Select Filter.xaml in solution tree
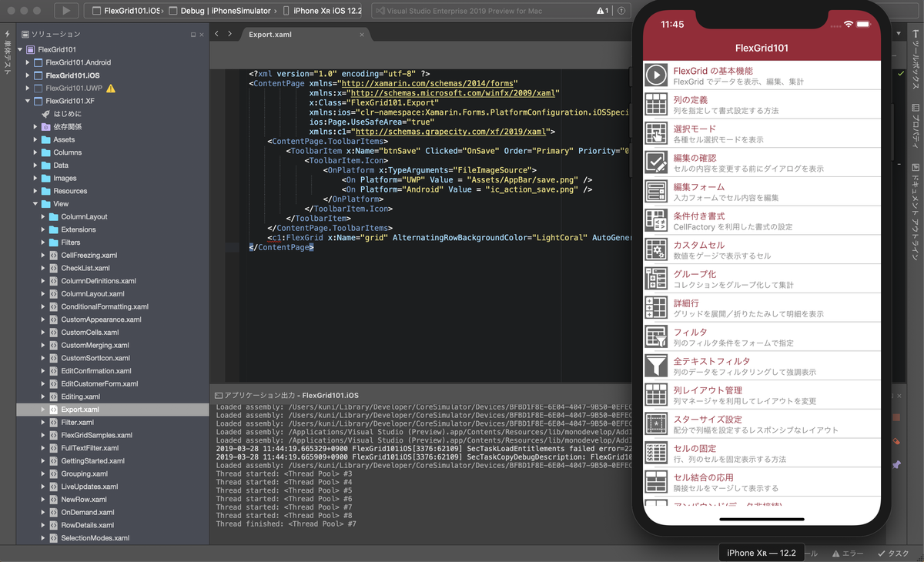The width and height of the screenshot is (924, 562). (x=77, y=423)
